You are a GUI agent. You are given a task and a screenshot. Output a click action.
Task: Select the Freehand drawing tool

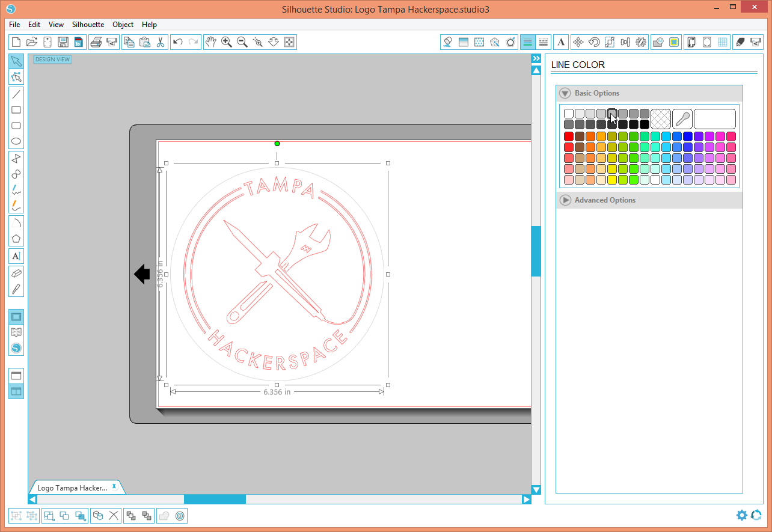(x=16, y=189)
